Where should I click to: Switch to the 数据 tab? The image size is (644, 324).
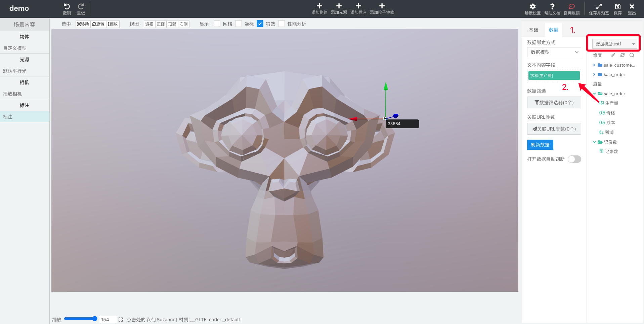click(x=554, y=30)
